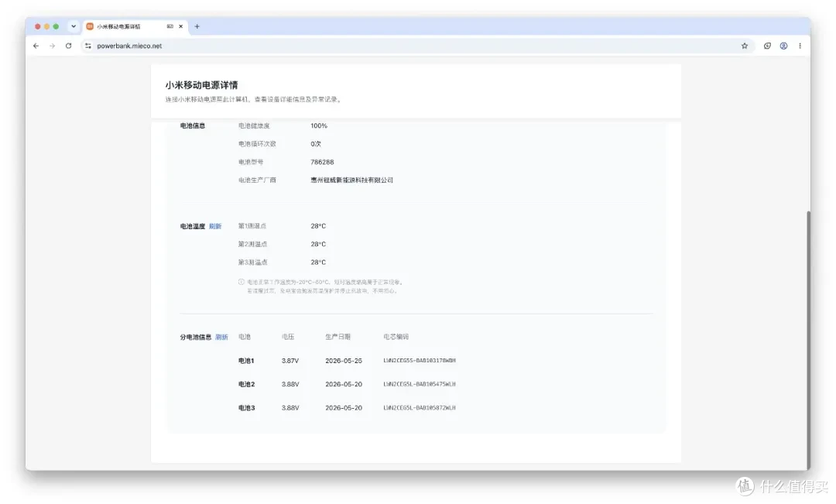This screenshot has height=504, width=836.
Task: Click the cell code ending 5475WLH
Action: pos(420,385)
